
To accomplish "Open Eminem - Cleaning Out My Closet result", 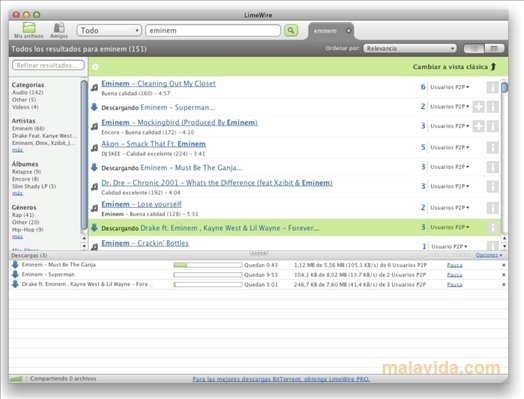I will [159, 84].
